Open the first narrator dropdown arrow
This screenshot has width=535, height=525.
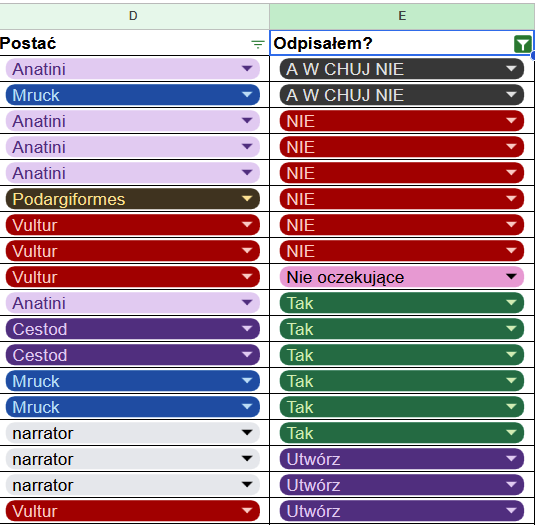247,433
